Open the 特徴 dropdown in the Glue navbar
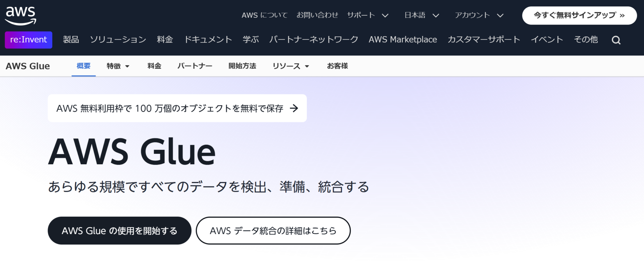This screenshot has height=262, width=644. (117, 66)
